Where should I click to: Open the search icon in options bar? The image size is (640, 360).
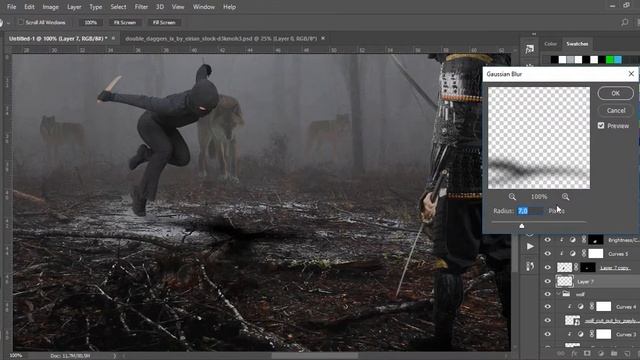coord(625,22)
